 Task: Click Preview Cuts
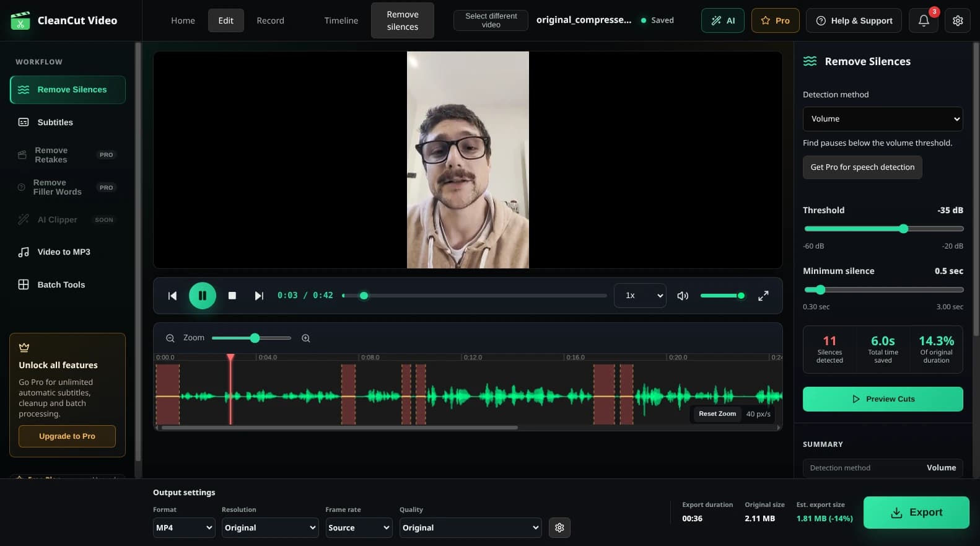coord(883,399)
